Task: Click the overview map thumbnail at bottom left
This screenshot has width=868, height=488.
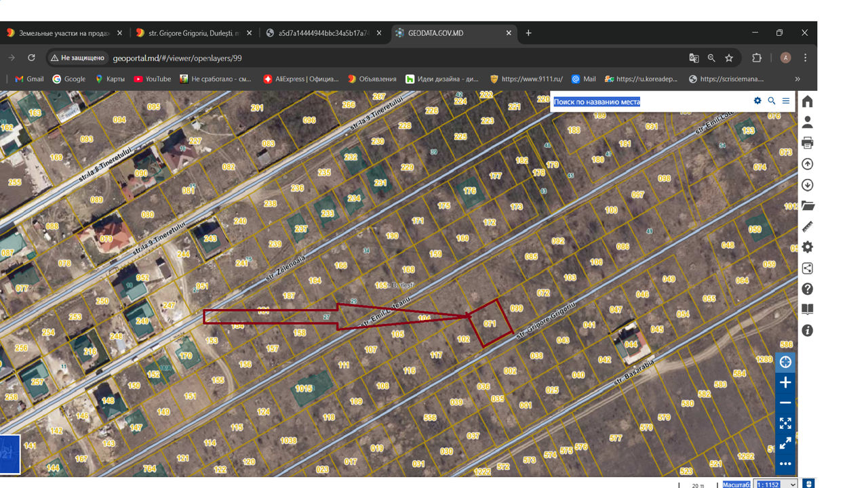Action: point(9,454)
